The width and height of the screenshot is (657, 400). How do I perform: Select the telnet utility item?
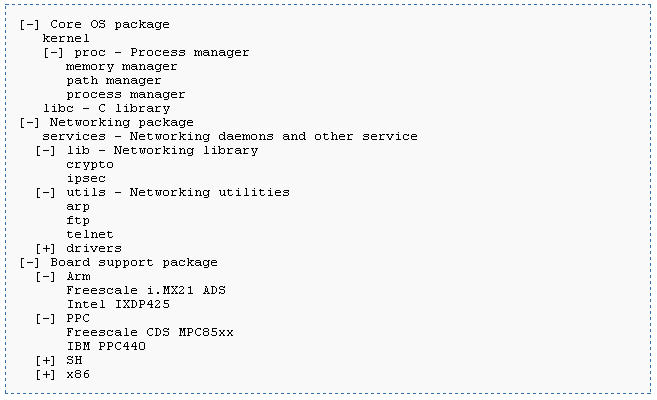(x=90, y=235)
